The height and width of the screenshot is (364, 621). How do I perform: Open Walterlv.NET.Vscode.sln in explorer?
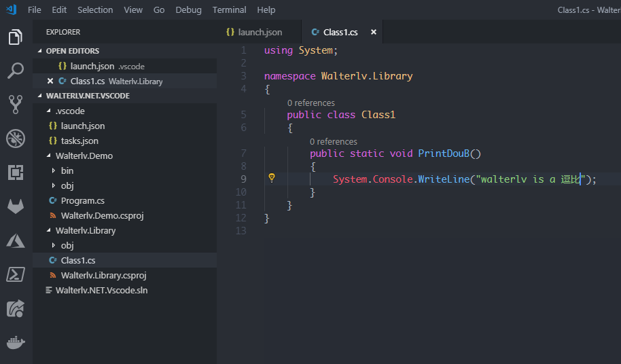click(x=101, y=290)
